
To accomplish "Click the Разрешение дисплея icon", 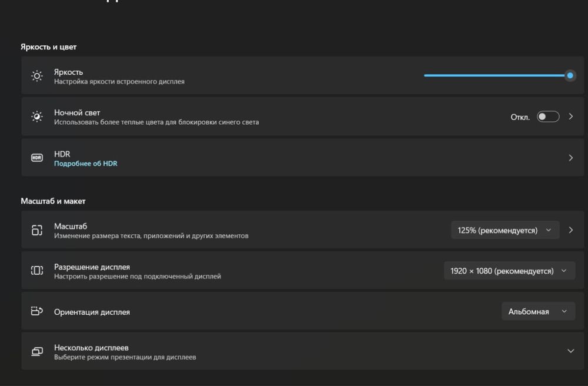I will [36, 271].
